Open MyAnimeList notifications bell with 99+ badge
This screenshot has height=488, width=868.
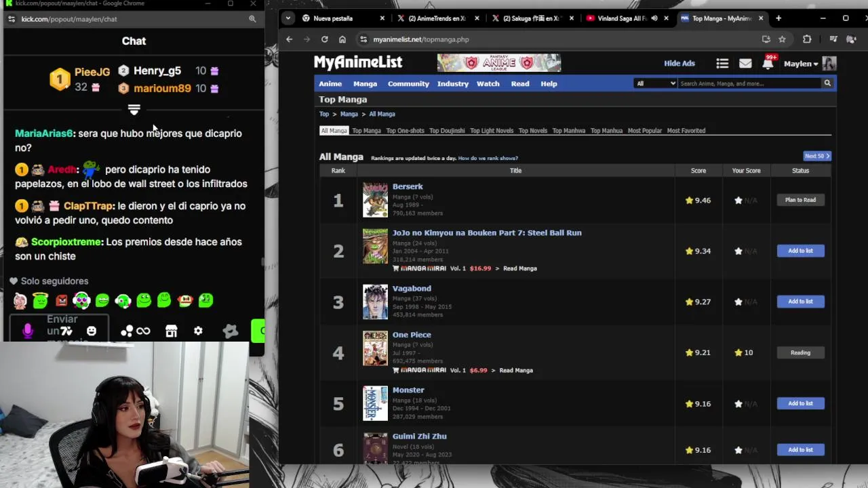[x=768, y=63]
